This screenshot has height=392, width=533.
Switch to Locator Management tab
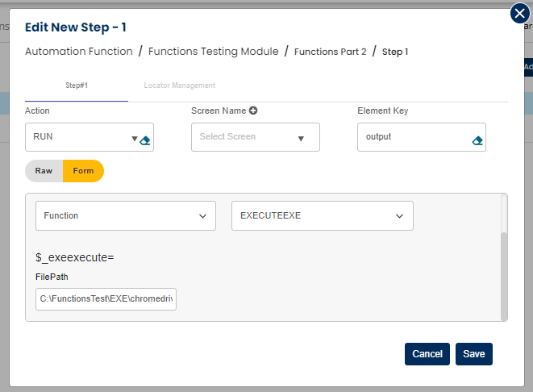point(179,85)
